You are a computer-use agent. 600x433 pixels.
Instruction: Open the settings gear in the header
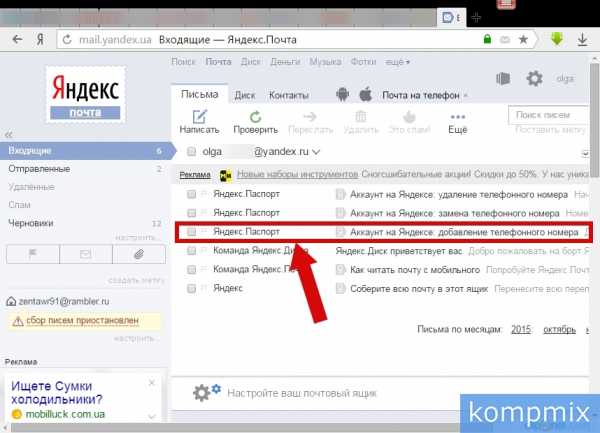pos(534,79)
